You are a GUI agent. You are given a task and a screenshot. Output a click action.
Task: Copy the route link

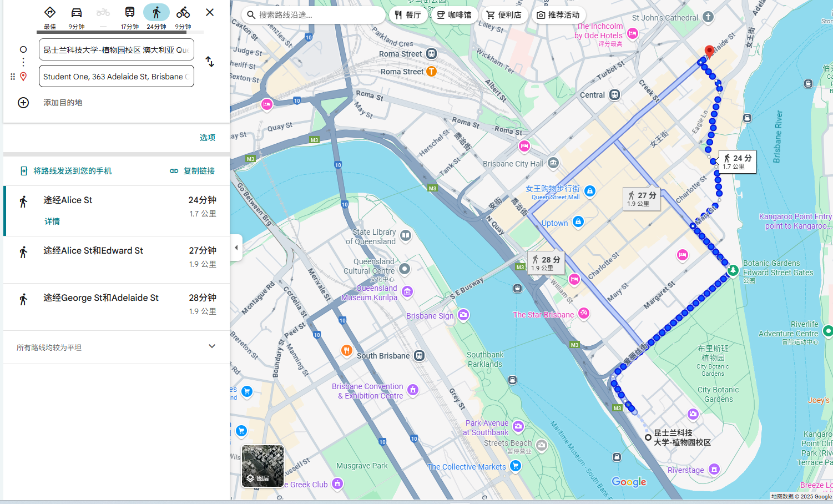(x=193, y=171)
